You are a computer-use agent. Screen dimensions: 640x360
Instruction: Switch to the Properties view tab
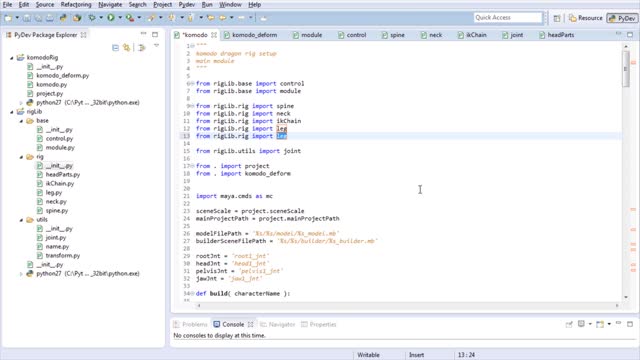coord(319,324)
